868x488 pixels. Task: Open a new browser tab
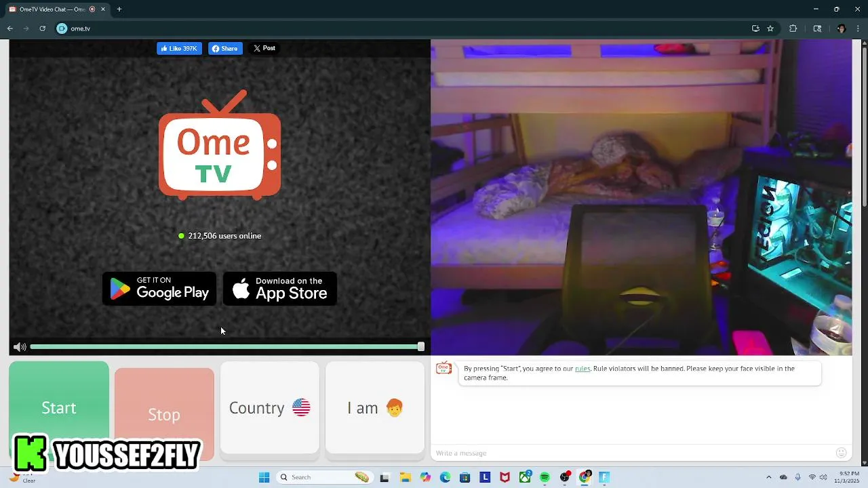point(119,9)
